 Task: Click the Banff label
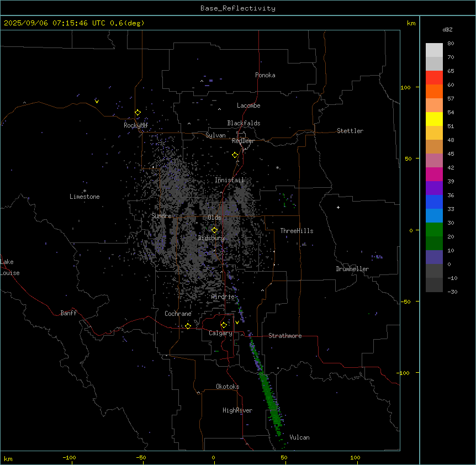coord(68,313)
